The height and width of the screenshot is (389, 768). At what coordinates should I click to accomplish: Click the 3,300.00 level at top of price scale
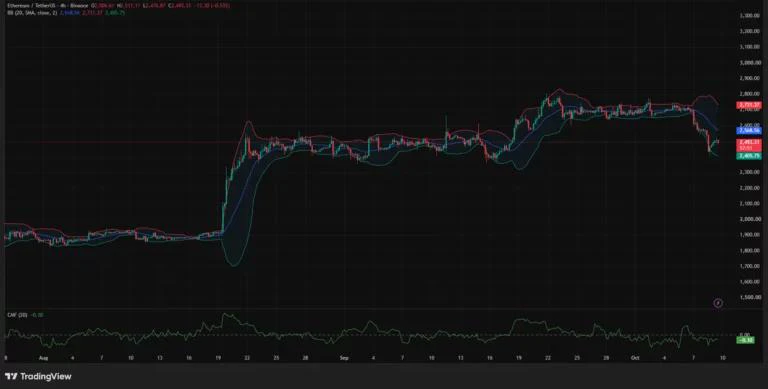[x=749, y=16]
